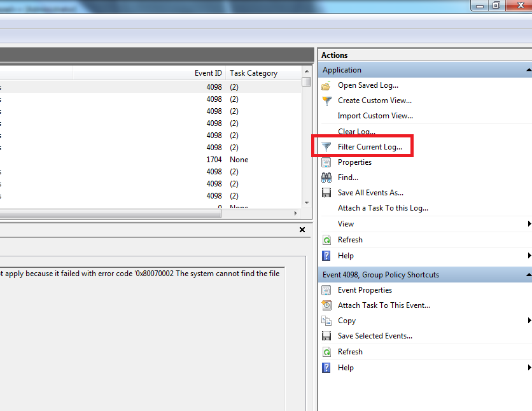Open the View menu entry
Image resolution: width=532 pixels, height=411 pixels.
point(346,224)
